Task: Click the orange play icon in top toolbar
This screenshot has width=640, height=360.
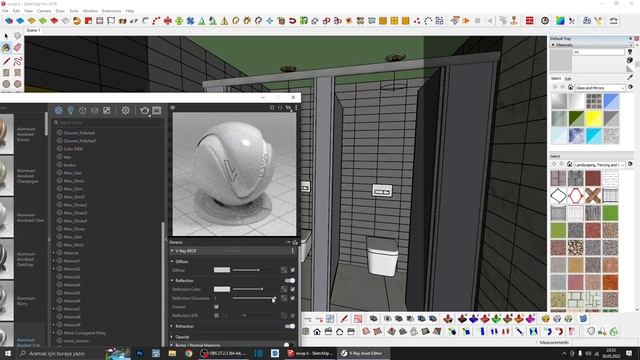Action: coord(466,20)
